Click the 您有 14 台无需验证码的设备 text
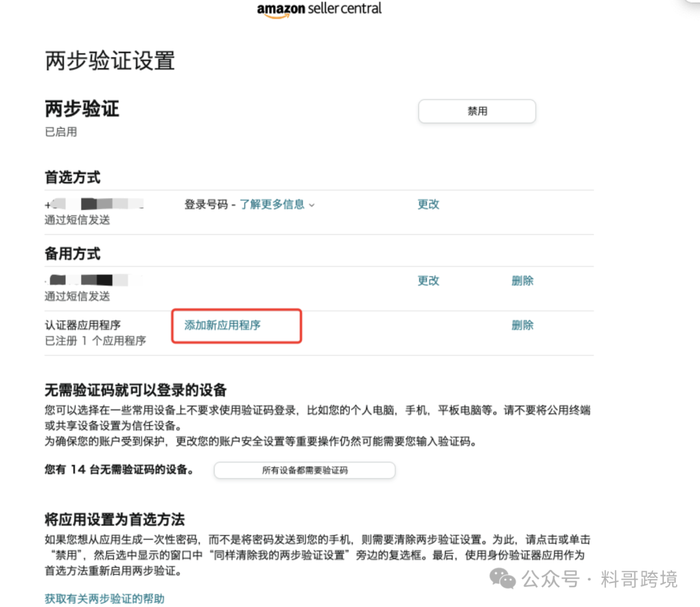700x607 pixels. click(119, 470)
